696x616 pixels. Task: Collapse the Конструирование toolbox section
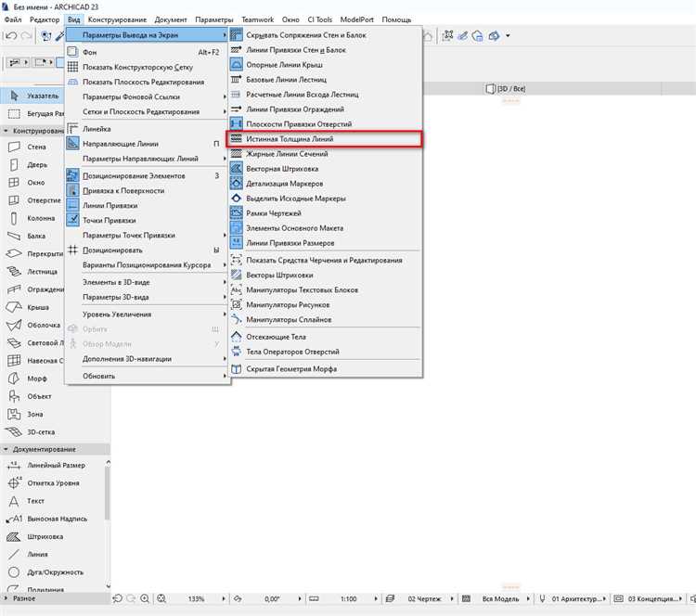(6, 131)
